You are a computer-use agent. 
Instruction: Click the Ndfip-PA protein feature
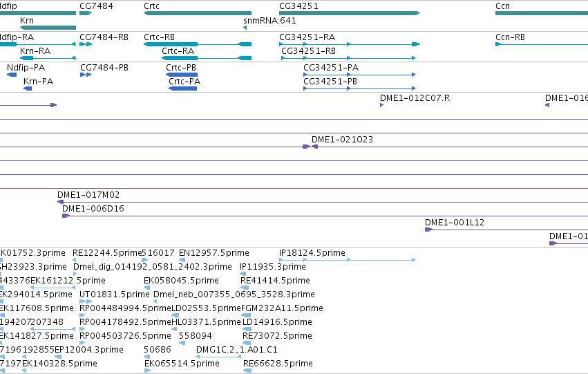click(12, 75)
